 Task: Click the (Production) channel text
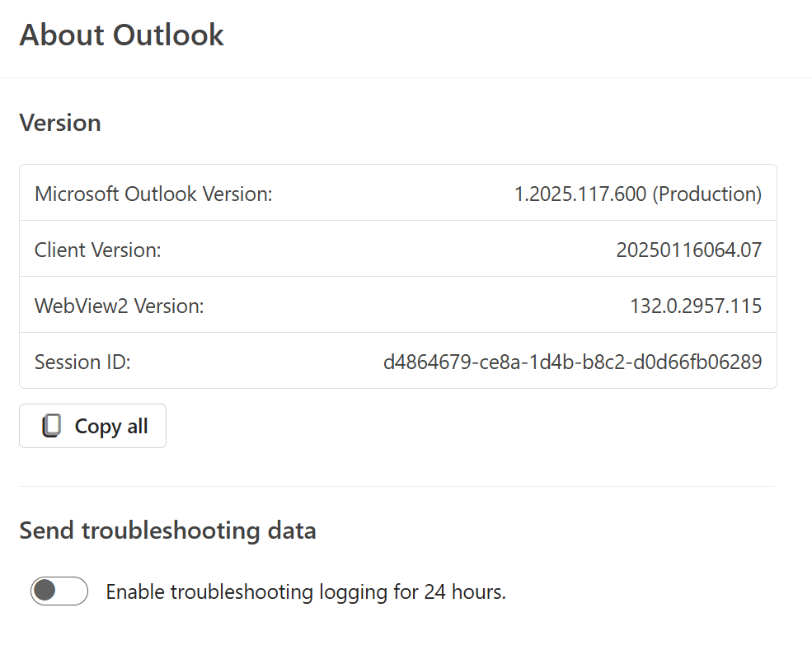[706, 194]
